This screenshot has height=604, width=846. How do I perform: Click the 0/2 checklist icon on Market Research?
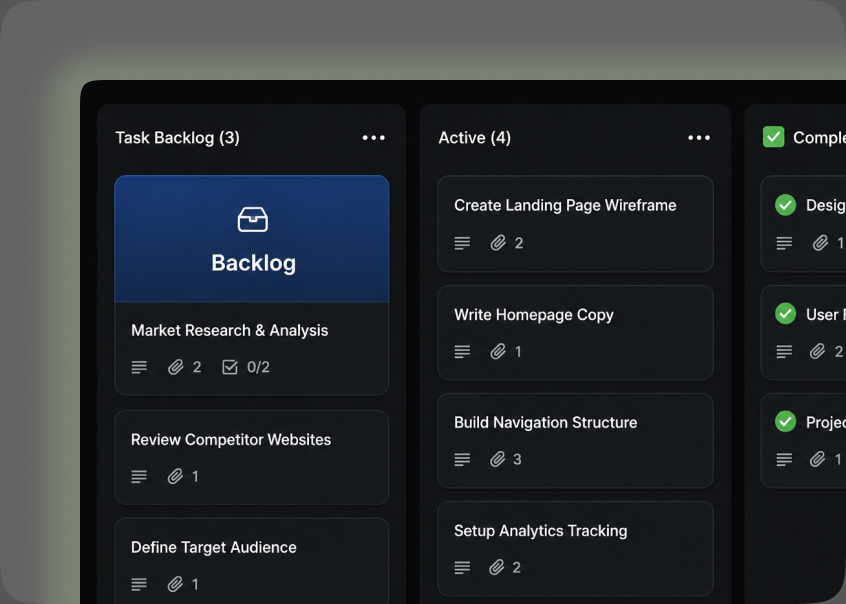point(229,367)
